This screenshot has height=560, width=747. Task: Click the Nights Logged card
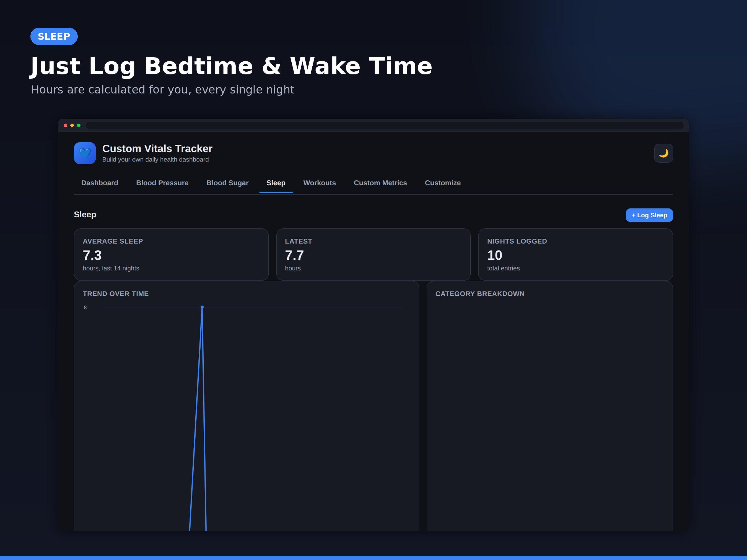coord(575,254)
